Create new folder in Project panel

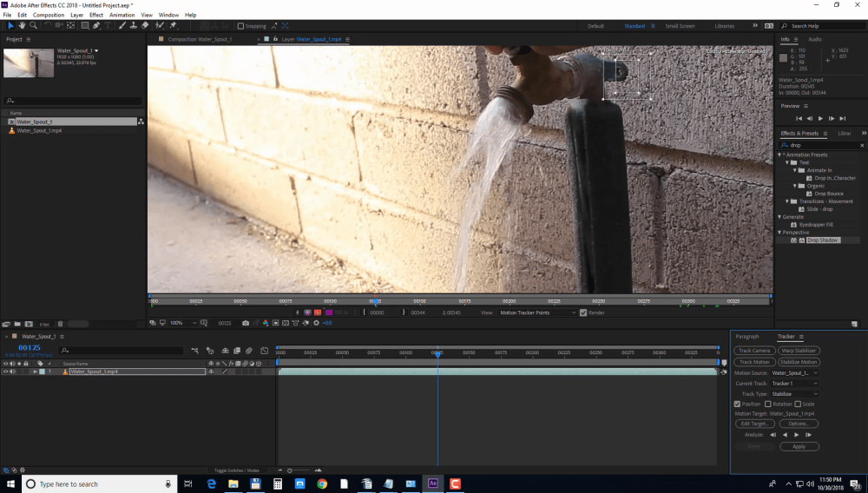pos(17,324)
